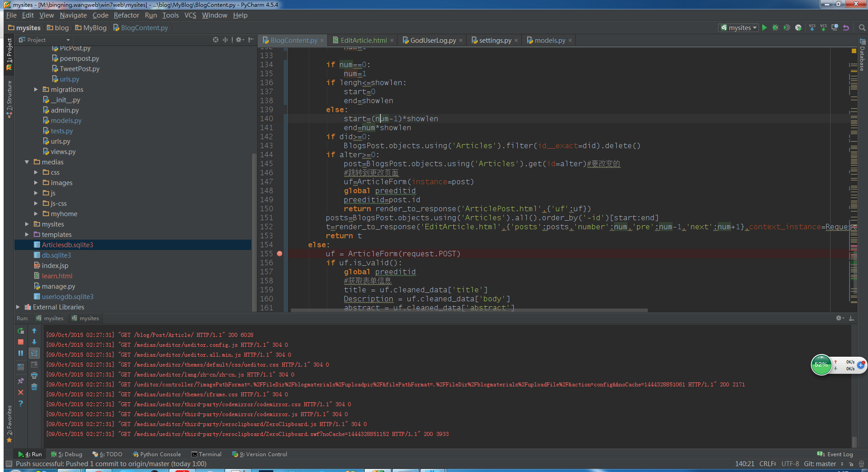Expand the myhome folder
The width and height of the screenshot is (868, 472).
pyautogui.click(x=36, y=214)
